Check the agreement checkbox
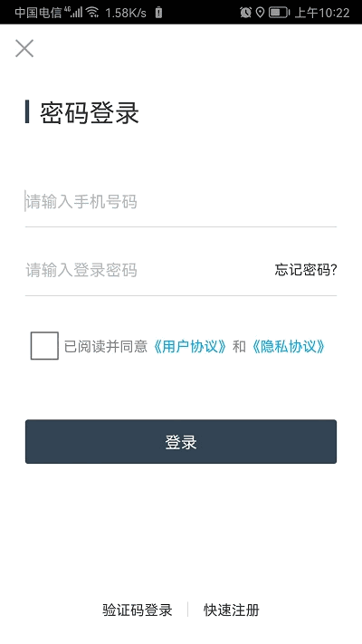Viewport: 362px width, 644px height. tap(44, 346)
